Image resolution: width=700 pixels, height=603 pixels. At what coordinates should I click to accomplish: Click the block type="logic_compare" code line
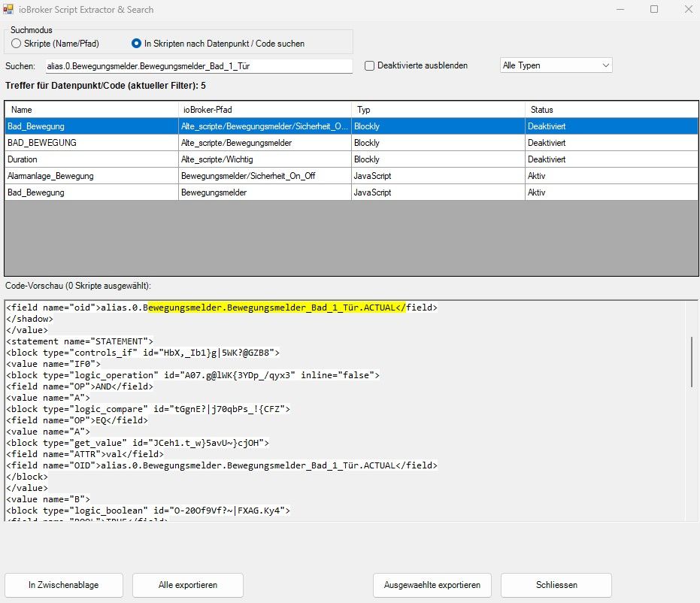[148, 409]
